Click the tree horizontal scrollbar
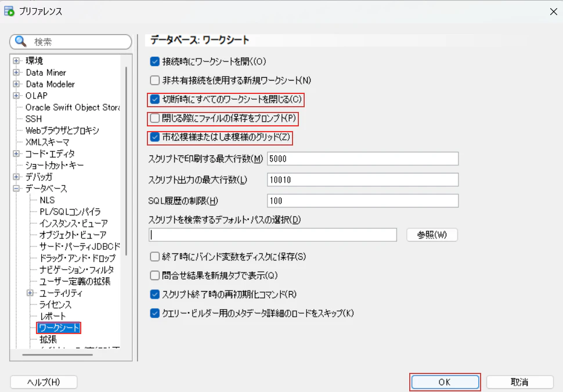Screen dimensions: 563x392 [57, 355]
